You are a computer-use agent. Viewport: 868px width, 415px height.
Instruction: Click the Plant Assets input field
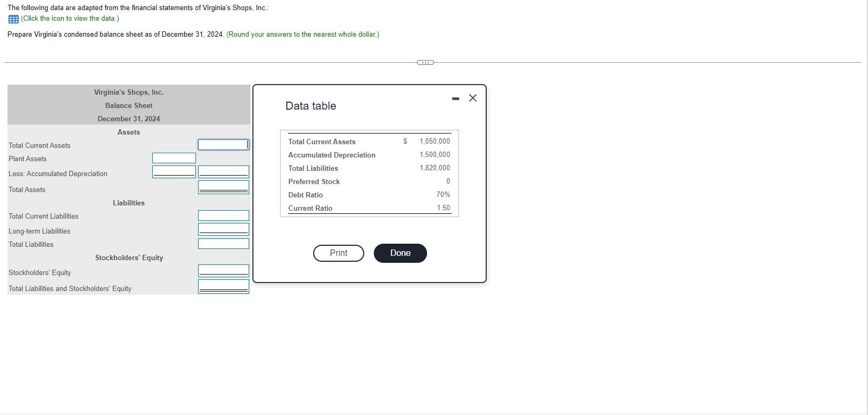coord(174,158)
